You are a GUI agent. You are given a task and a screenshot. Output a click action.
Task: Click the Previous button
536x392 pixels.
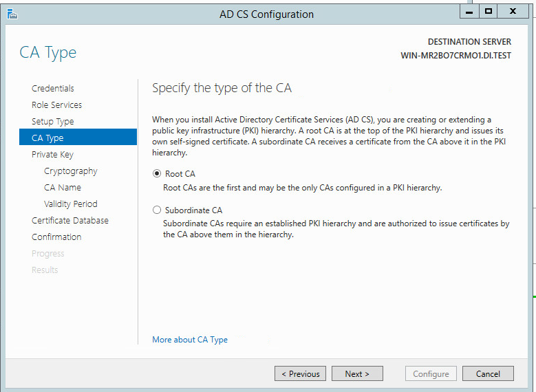click(300, 374)
